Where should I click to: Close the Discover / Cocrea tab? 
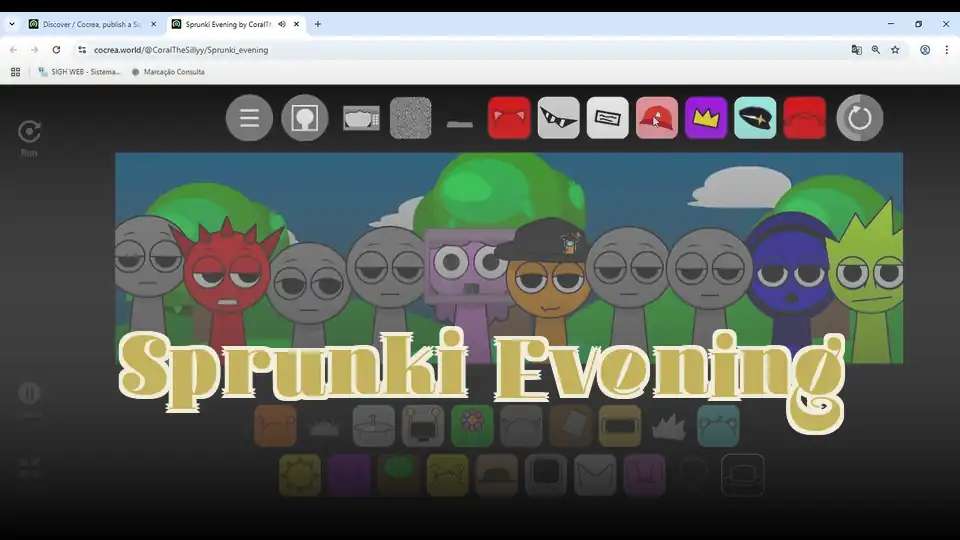[x=154, y=24]
